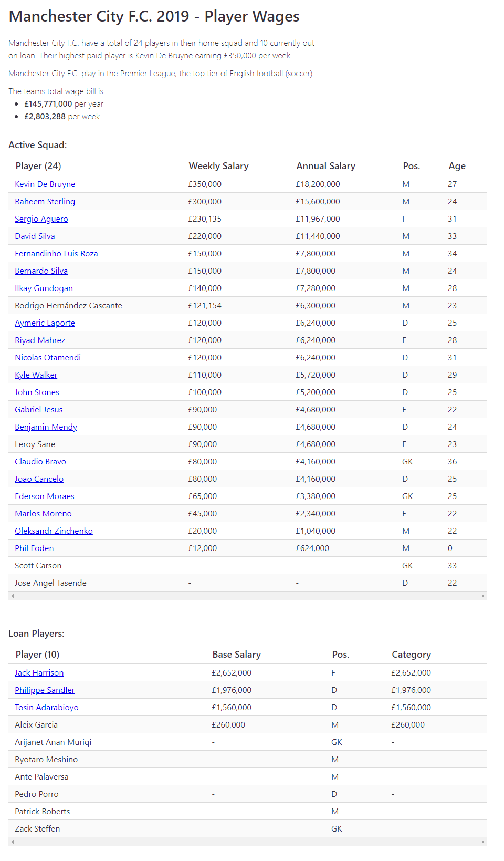Image resolution: width=504 pixels, height=861 pixels.
Task: Click the Pos. header in Active Squad table
Action: coord(411,166)
